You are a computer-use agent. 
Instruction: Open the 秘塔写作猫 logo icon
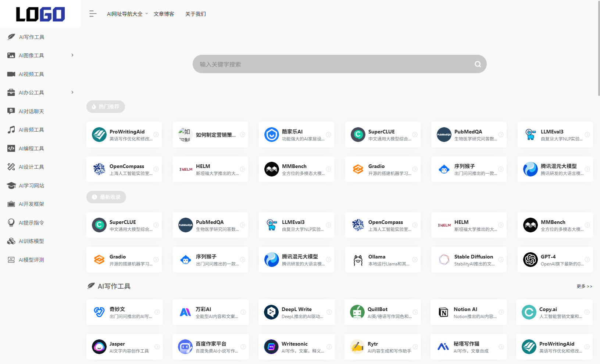click(443, 347)
